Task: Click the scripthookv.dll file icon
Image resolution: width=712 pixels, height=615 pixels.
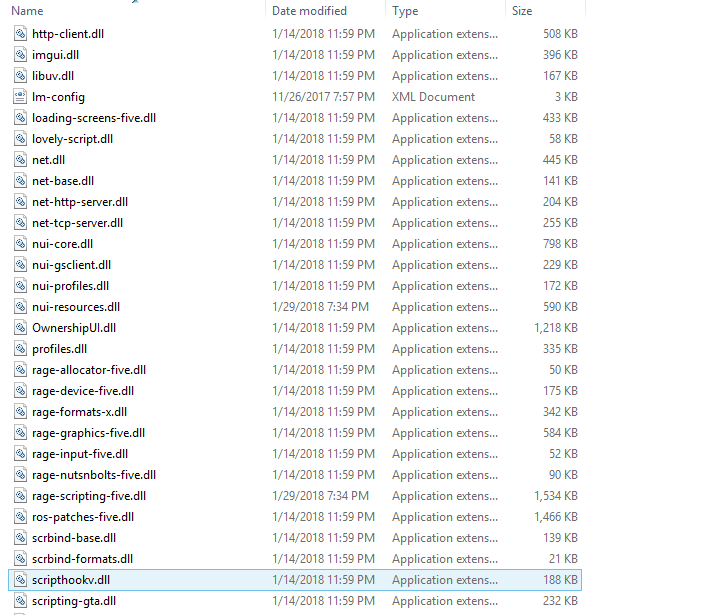Action: coord(20,580)
